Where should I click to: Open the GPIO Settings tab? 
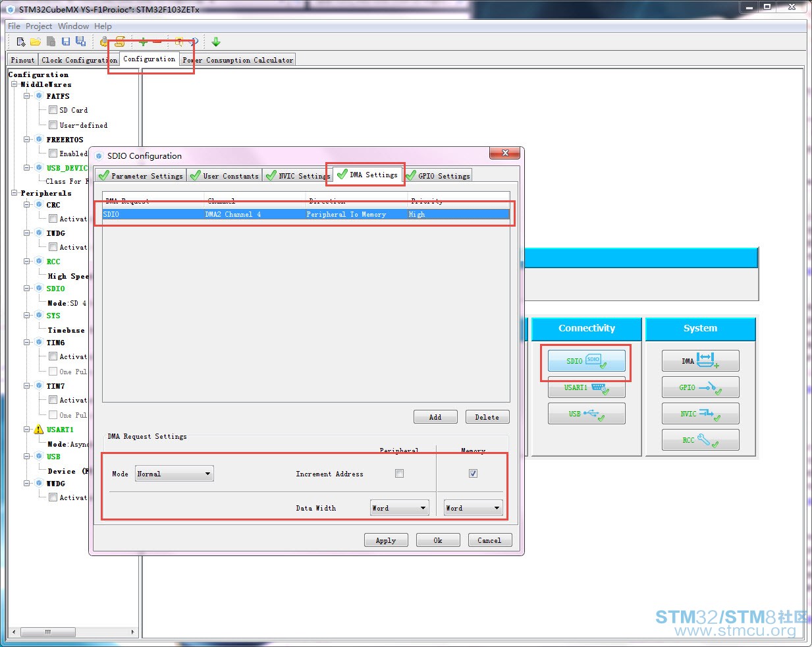438,176
